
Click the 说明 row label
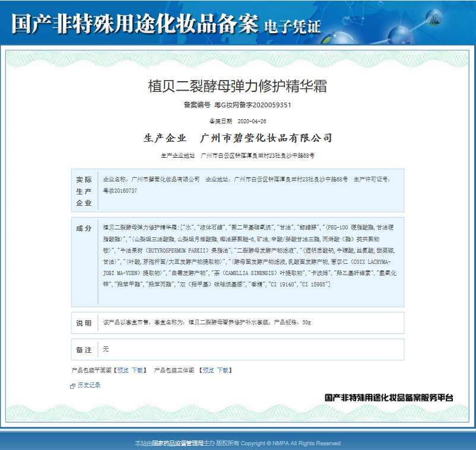[x=84, y=323]
